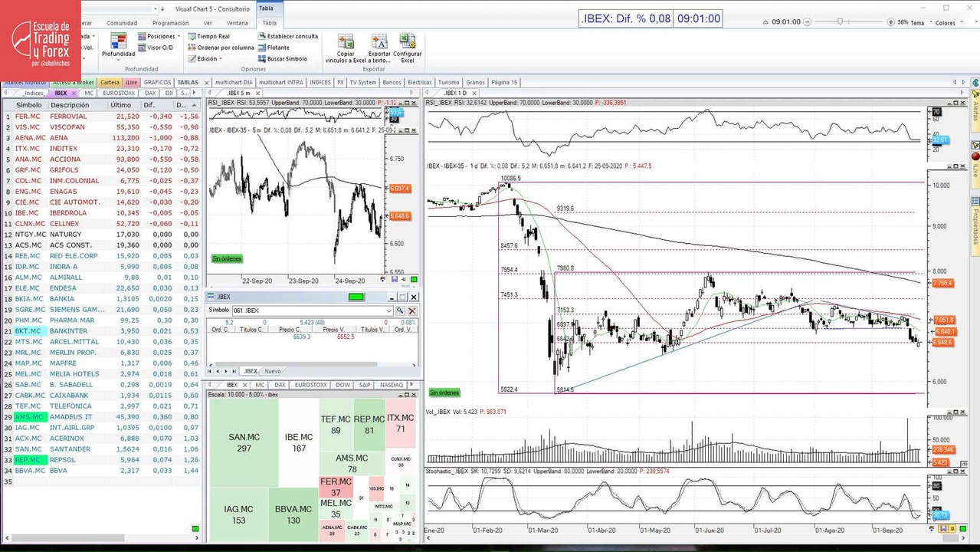Viewport: 980px width, 552px height.
Task: Switch to GRAFICOS workspace tab
Action: (157, 82)
